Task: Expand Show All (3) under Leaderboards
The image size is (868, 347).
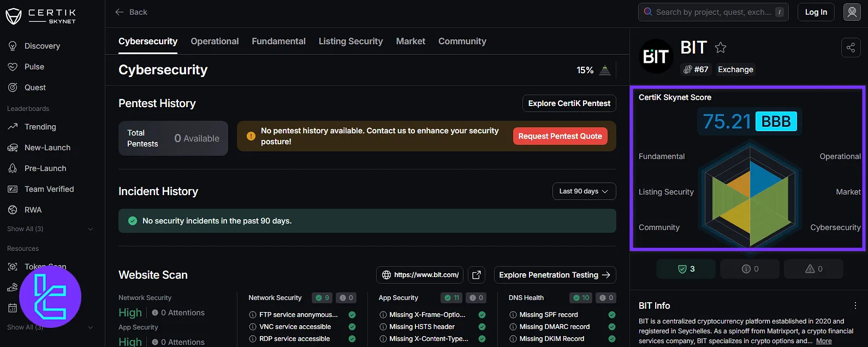Action: 50,229
